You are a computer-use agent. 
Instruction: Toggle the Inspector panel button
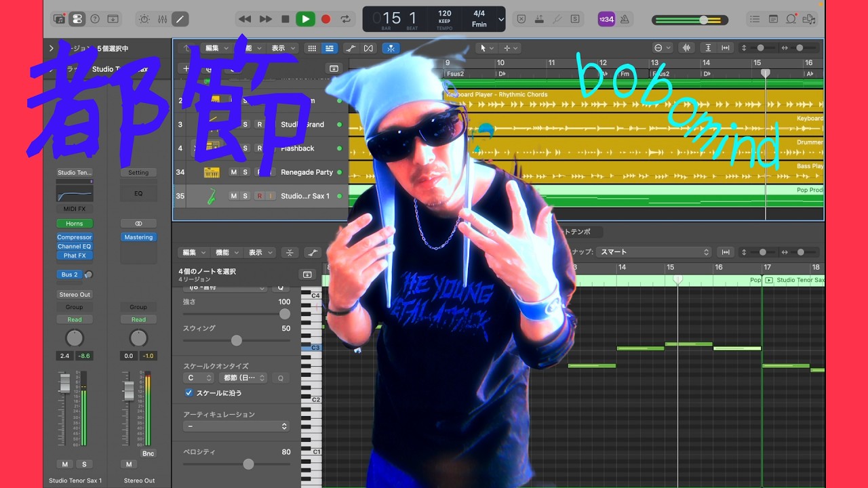click(77, 19)
